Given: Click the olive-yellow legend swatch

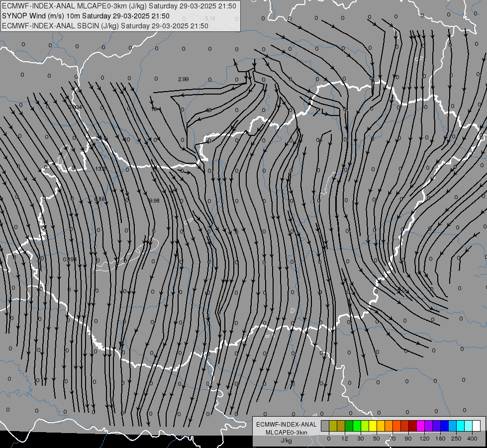Looking at the screenshot, I should pos(333,426).
